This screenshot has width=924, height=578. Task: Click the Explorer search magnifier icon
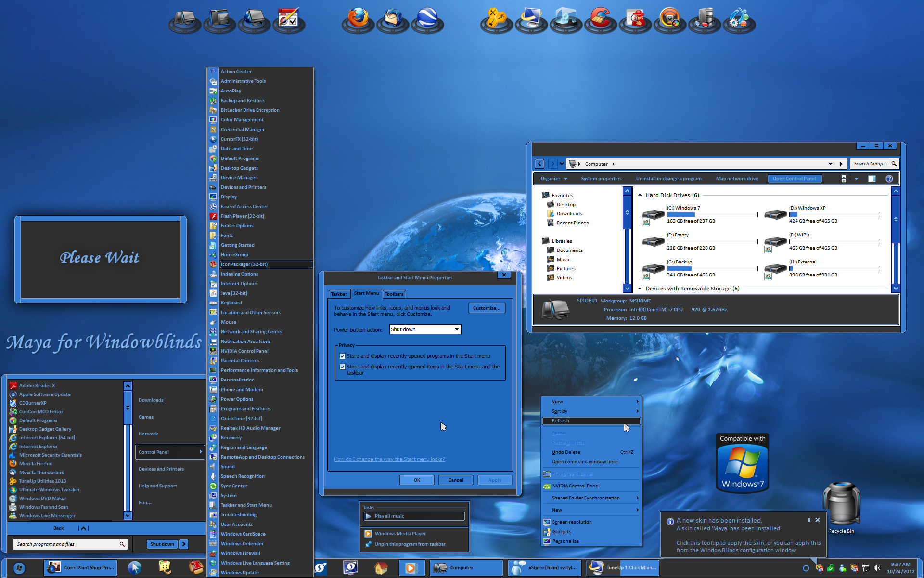click(894, 164)
